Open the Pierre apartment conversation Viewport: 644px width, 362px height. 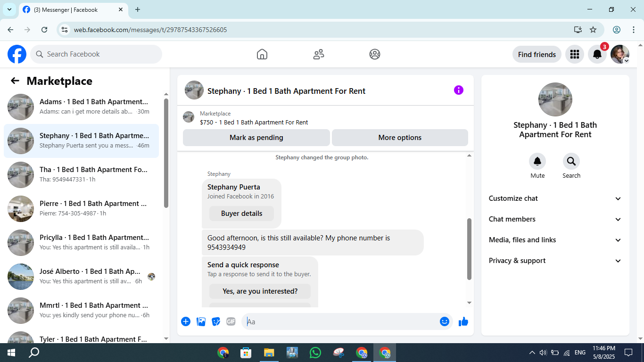click(81, 209)
